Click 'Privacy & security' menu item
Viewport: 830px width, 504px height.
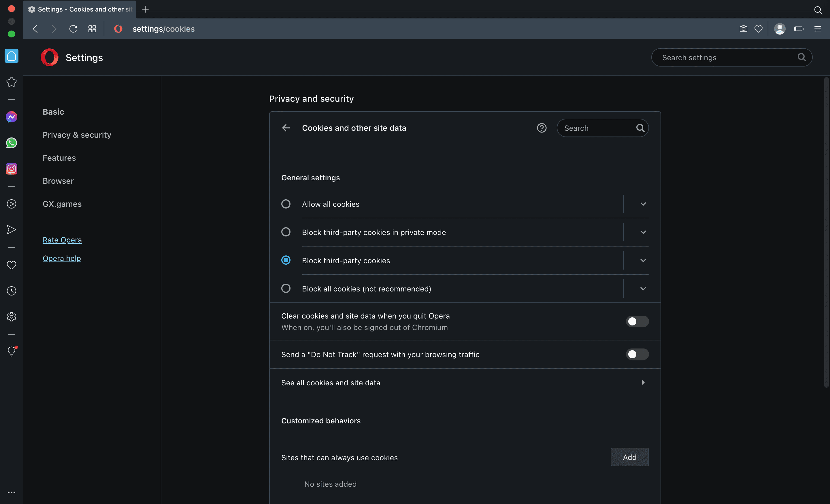[77, 134]
